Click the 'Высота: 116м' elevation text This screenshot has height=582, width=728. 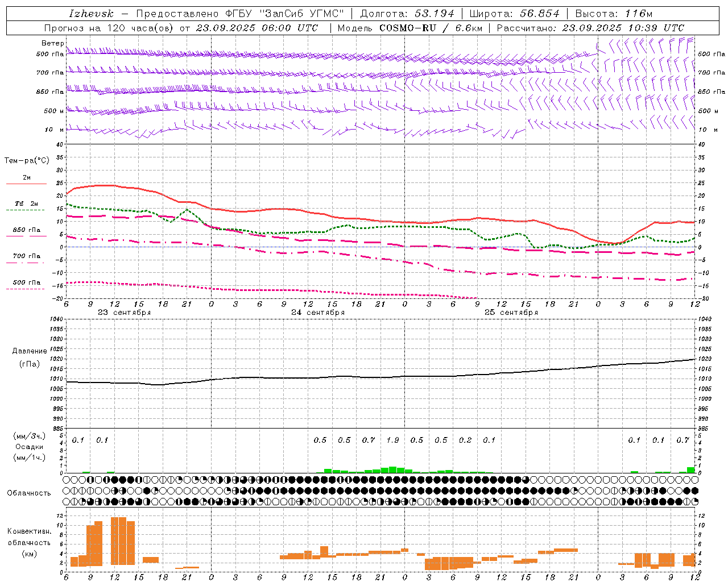[614, 14]
